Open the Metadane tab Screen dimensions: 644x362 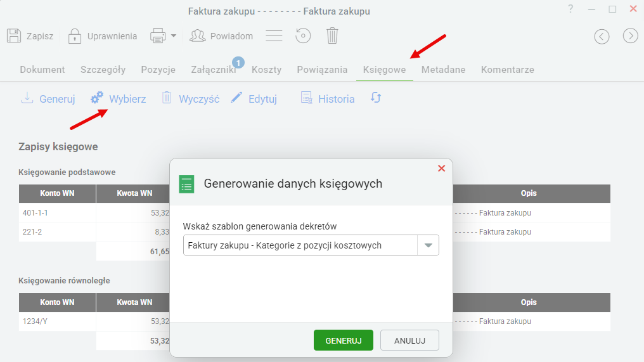pyautogui.click(x=443, y=70)
